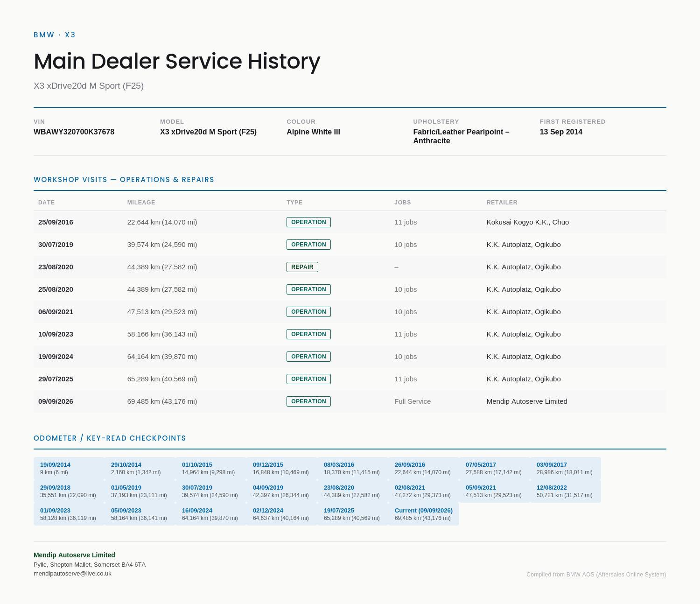Click the 11 jobs cell for 10/09/2023
Image resolution: width=700 pixels, height=604 pixels.
click(406, 334)
